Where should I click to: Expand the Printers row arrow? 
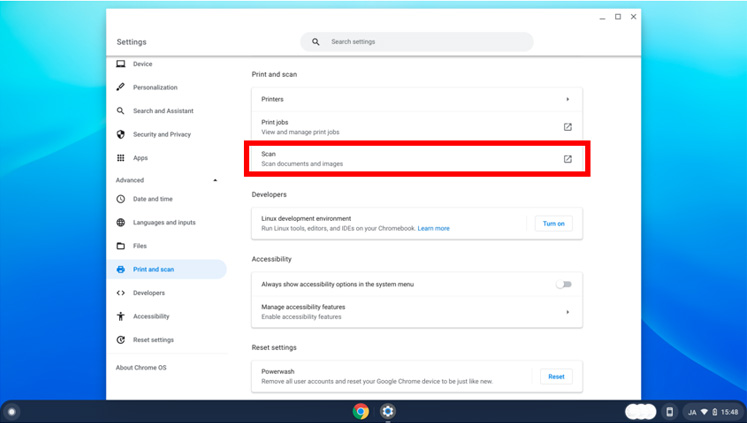(567, 99)
